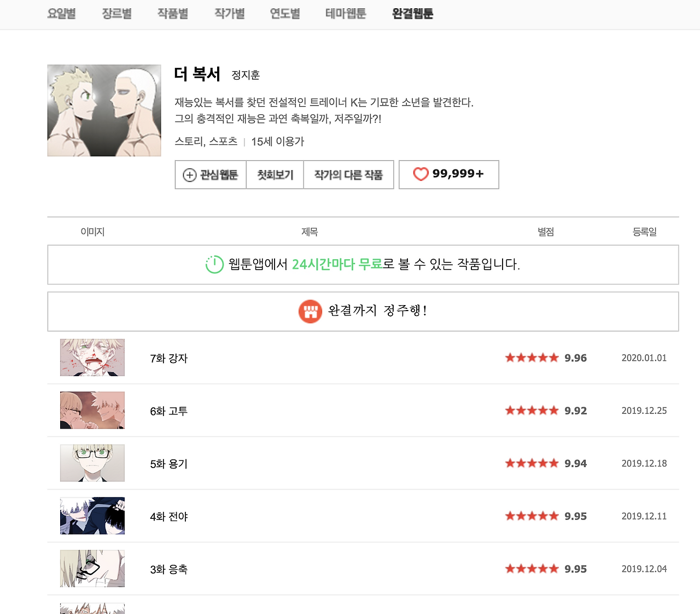Screen dimensions: 700x614
Task: Click star rating 9.94
Action: click(x=546, y=464)
